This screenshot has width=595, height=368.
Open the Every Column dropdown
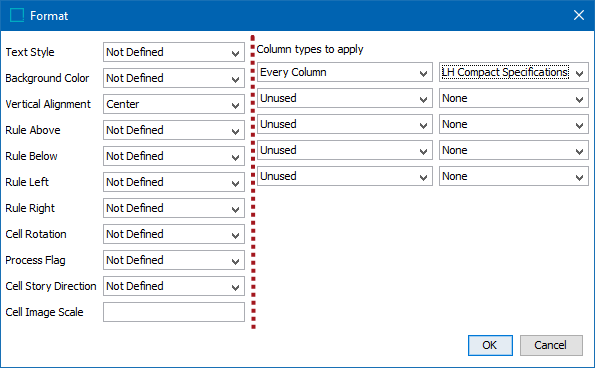[345, 72]
